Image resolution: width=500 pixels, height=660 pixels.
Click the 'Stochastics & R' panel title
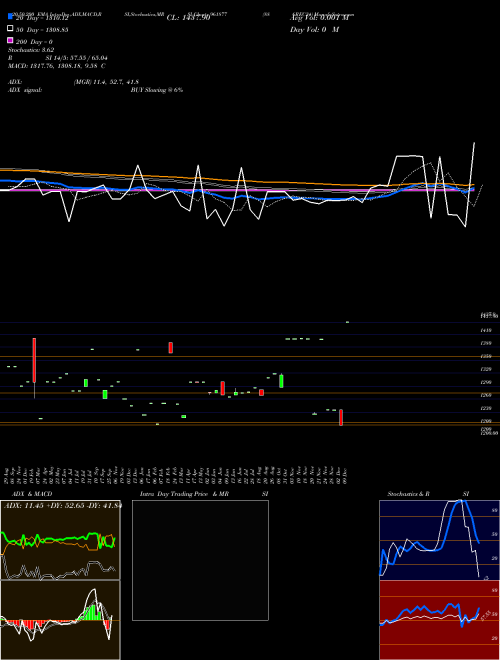click(x=409, y=494)
